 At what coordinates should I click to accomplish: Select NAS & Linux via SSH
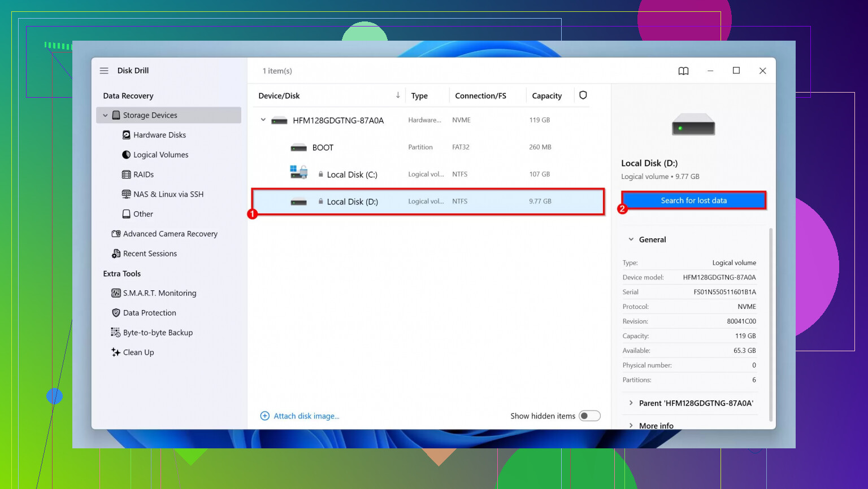(168, 194)
